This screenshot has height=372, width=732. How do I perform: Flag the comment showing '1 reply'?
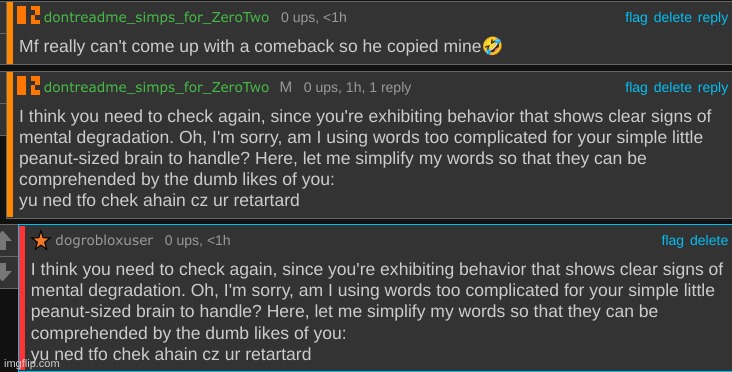point(636,88)
